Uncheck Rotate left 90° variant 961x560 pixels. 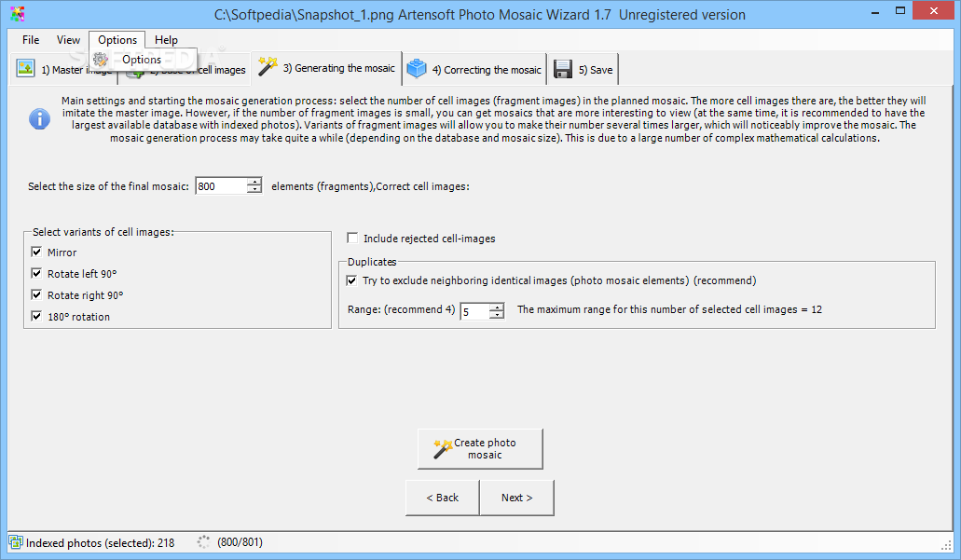point(36,273)
